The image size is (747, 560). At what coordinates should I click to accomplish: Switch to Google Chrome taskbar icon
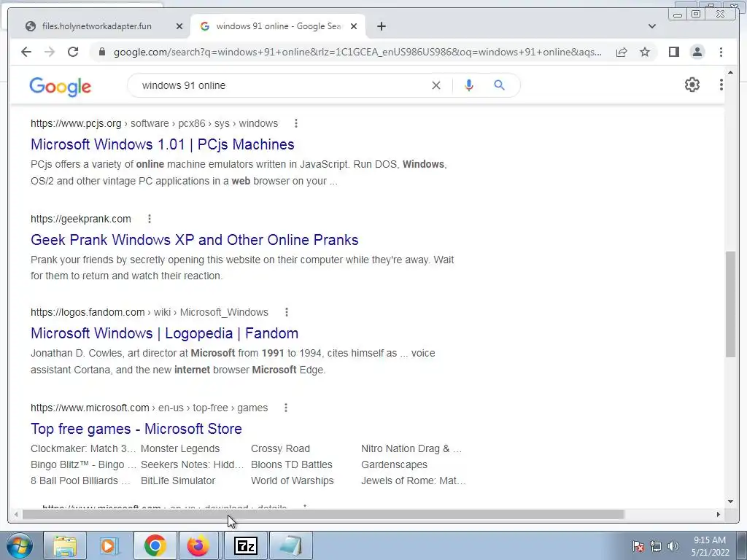pos(155,545)
